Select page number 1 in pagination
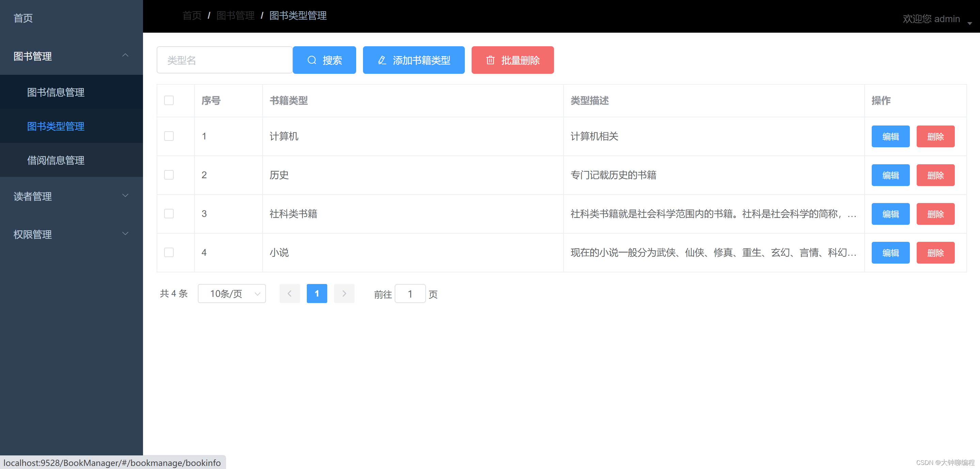 [317, 294]
